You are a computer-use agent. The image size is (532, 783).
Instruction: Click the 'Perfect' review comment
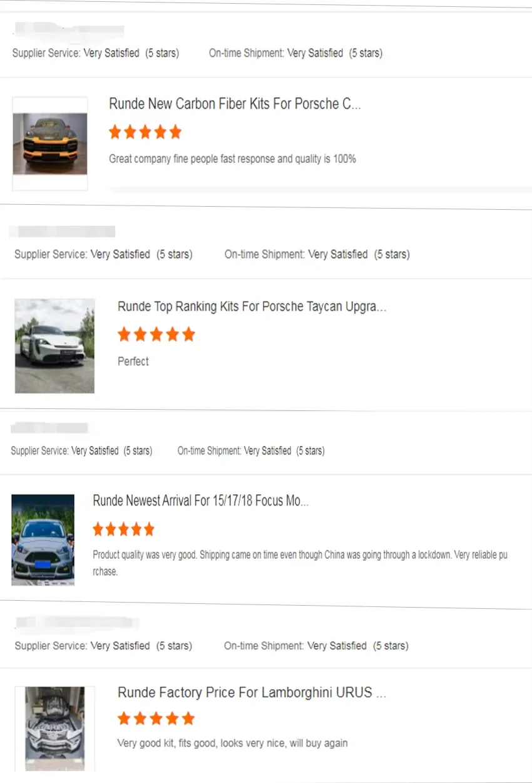coord(133,361)
